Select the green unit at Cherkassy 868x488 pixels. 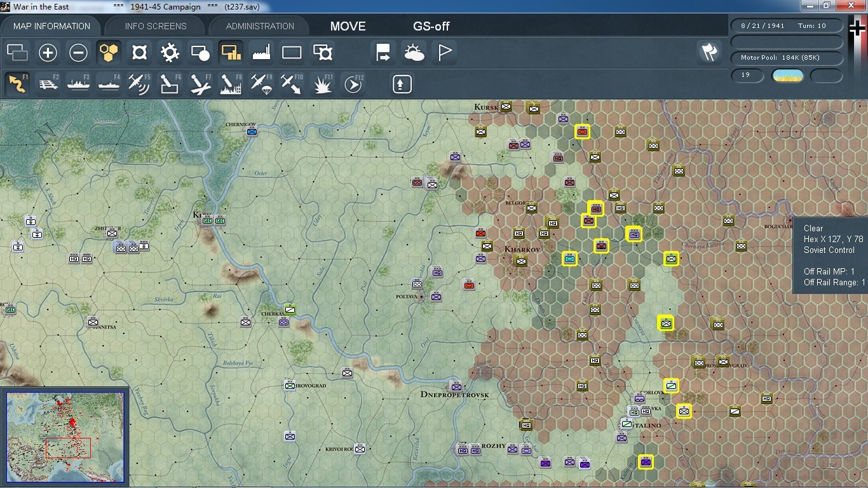click(x=290, y=309)
